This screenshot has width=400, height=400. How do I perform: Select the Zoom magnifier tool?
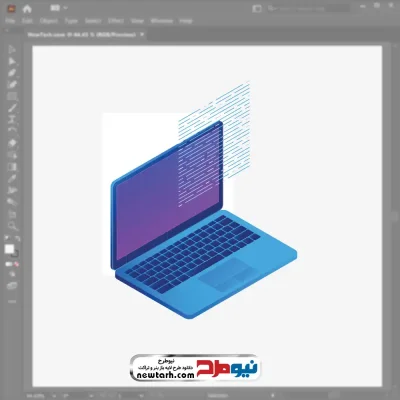tap(12, 226)
